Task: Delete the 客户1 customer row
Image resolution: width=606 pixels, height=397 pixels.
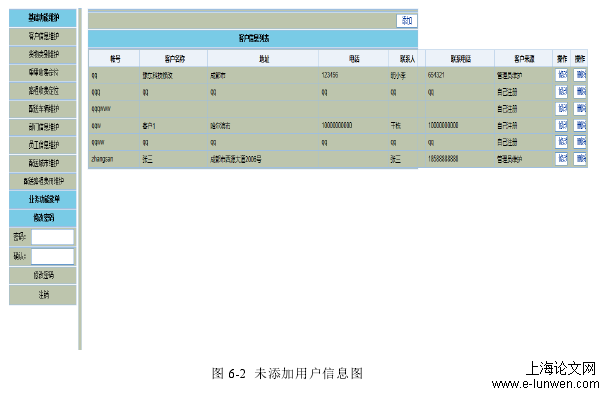Action: (580, 125)
